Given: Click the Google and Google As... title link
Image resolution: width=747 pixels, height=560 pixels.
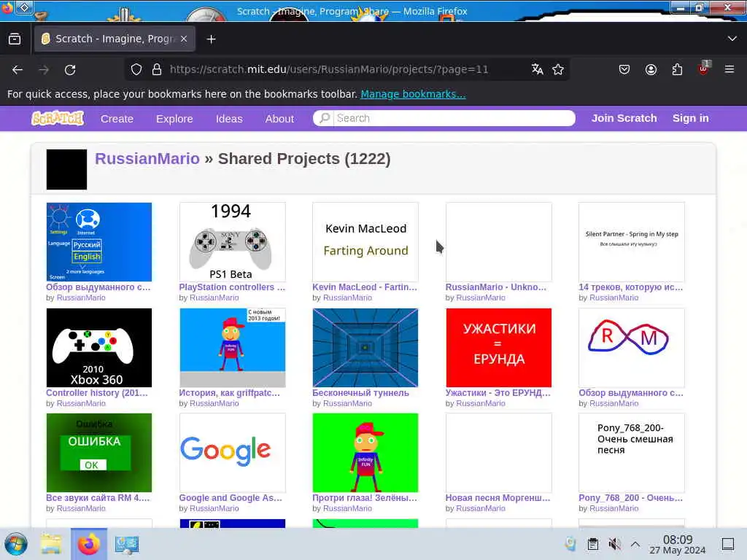Looking at the screenshot, I should [x=231, y=497].
